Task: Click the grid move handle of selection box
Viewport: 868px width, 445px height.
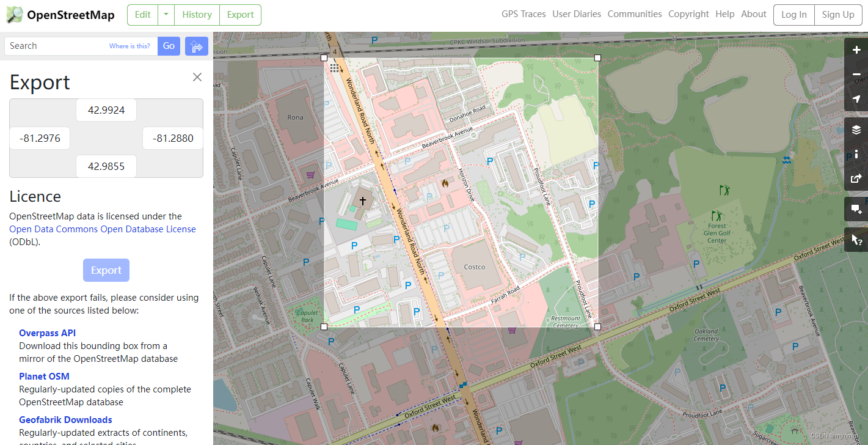Action: coord(334,68)
